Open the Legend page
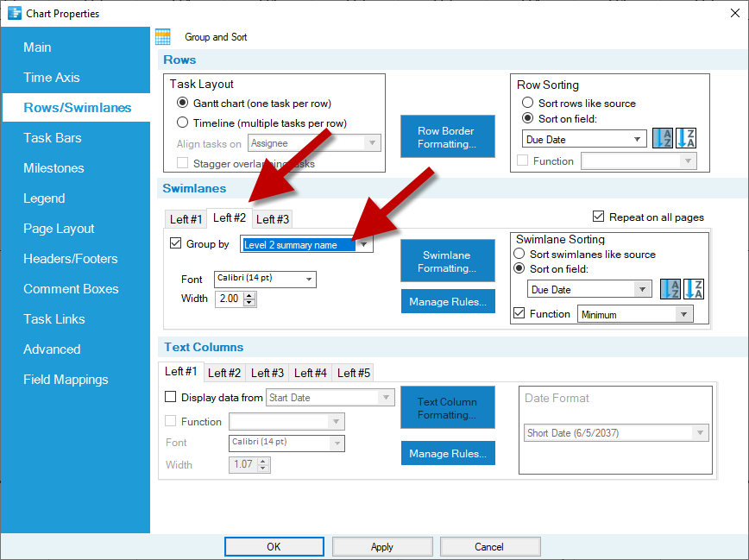 coord(44,198)
